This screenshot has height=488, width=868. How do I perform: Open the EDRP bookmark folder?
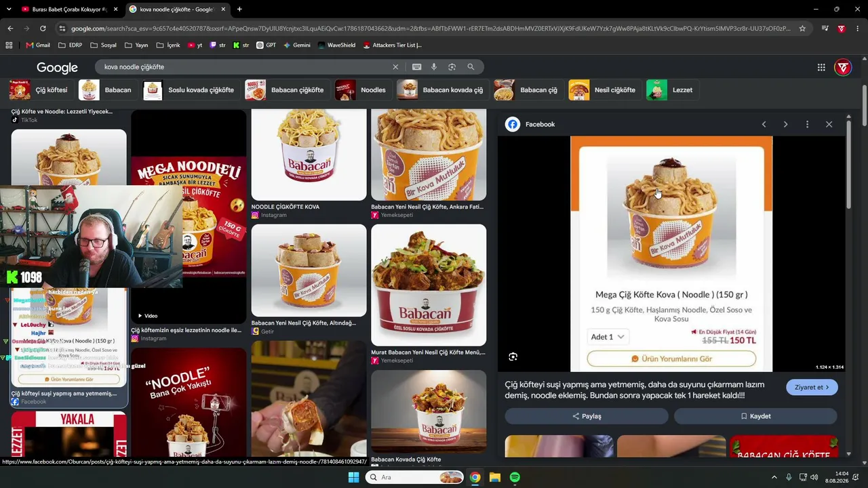pyautogui.click(x=70, y=45)
